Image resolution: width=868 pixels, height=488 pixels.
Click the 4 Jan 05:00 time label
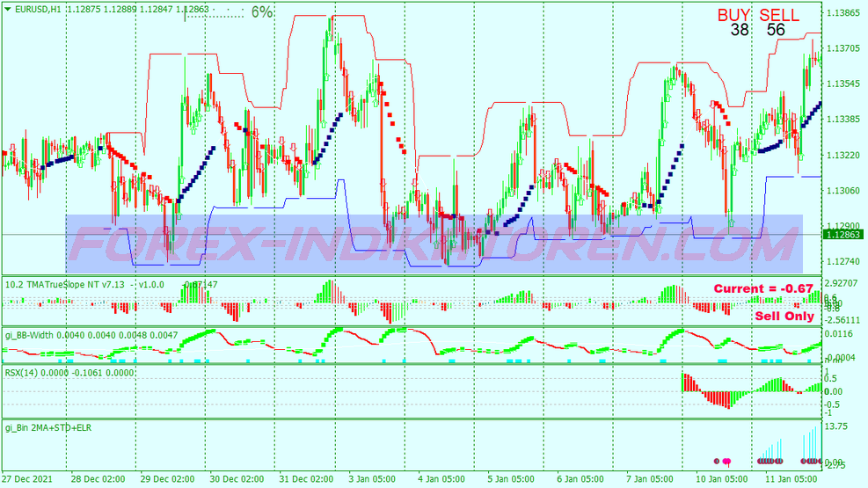[441, 478]
